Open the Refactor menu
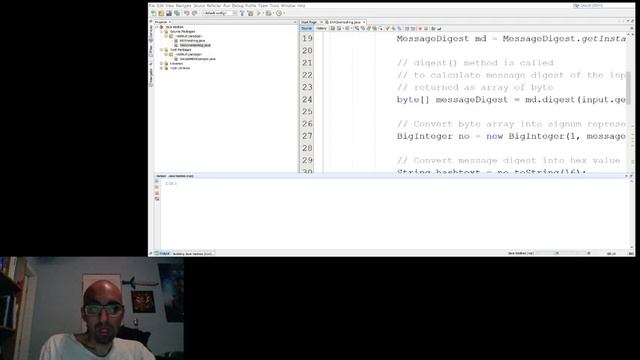This screenshot has height=360, width=640. click(x=213, y=6)
